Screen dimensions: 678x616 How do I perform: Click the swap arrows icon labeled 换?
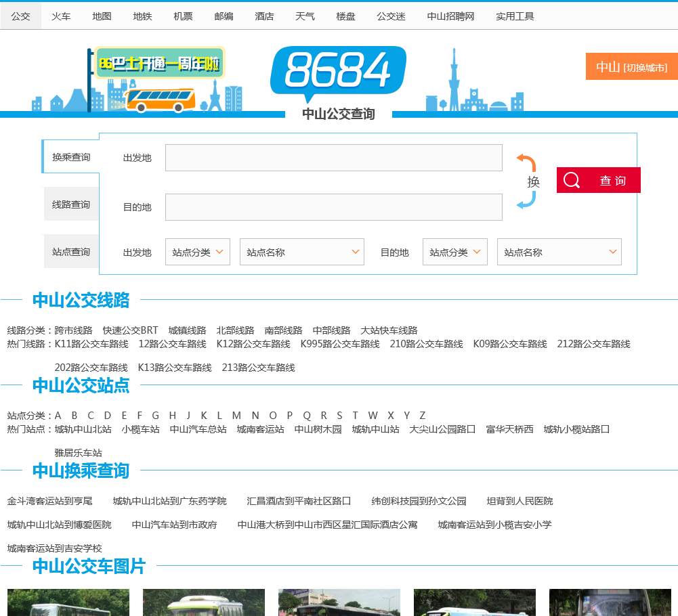pos(528,181)
